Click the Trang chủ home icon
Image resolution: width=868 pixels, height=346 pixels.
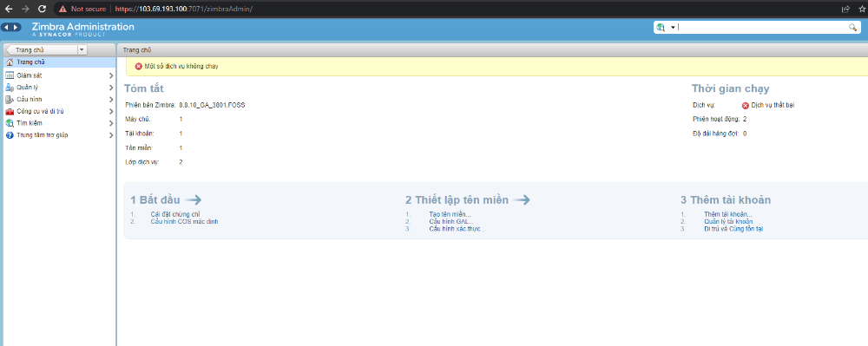[10, 62]
